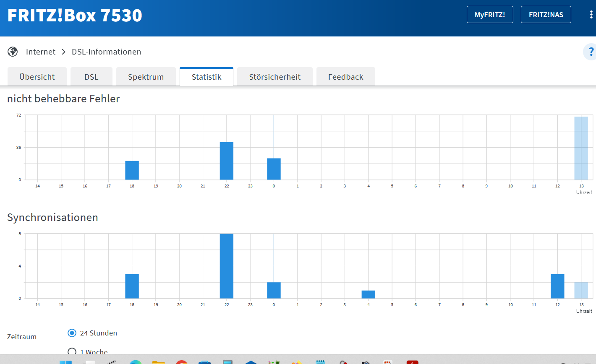The image size is (596, 364).
Task: Open the FRITZ!NAS button
Action: (546, 15)
